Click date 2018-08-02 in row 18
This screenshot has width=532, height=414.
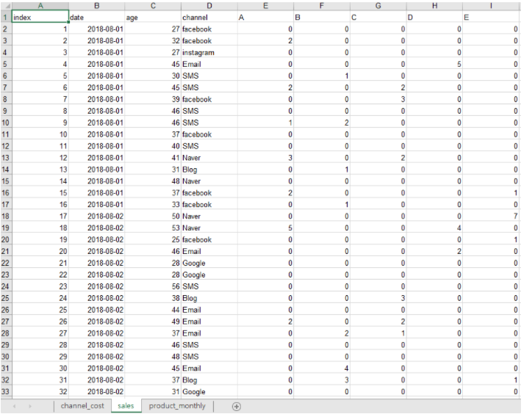pyautogui.click(x=97, y=217)
